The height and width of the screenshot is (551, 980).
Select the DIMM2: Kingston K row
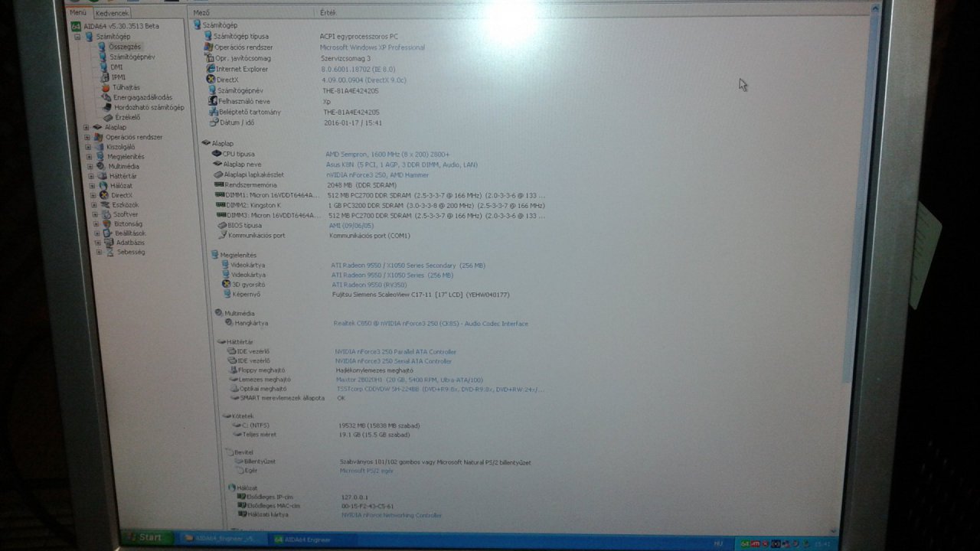point(381,206)
